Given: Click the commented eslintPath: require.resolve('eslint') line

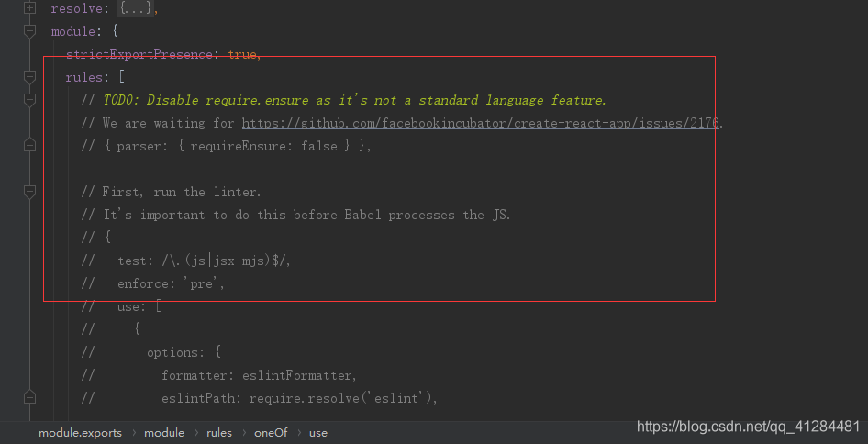Looking at the screenshot, I should [259, 399].
